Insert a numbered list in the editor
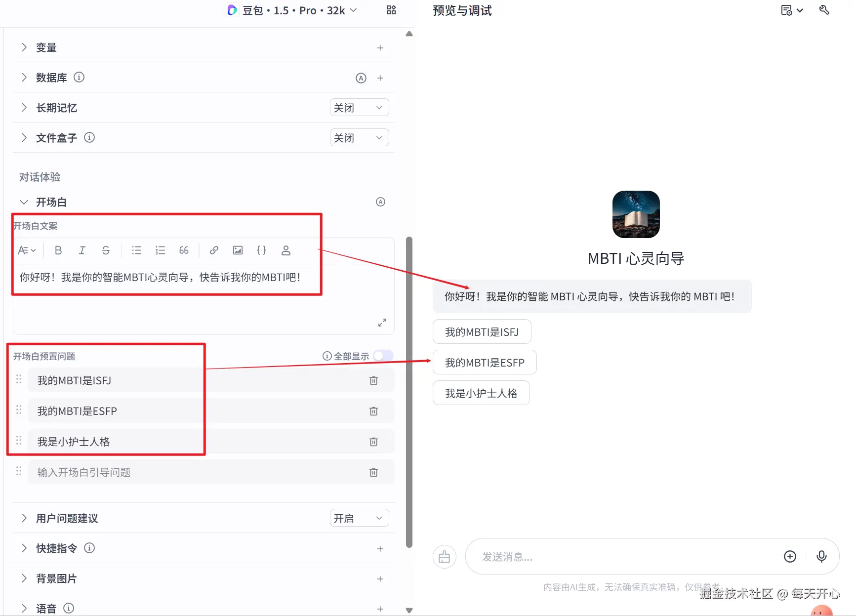Image resolution: width=856 pixels, height=616 pixels. 161,250
